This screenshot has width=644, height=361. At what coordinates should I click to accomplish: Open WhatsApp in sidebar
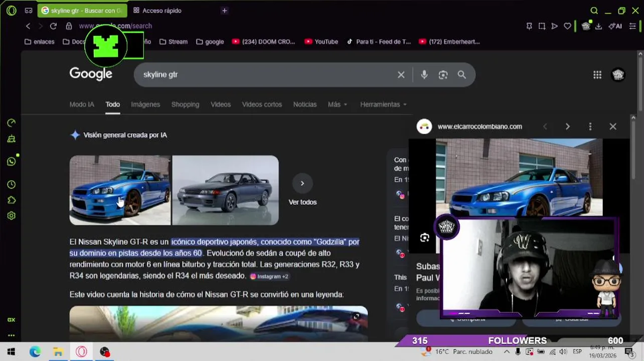(x=11, y=161)
